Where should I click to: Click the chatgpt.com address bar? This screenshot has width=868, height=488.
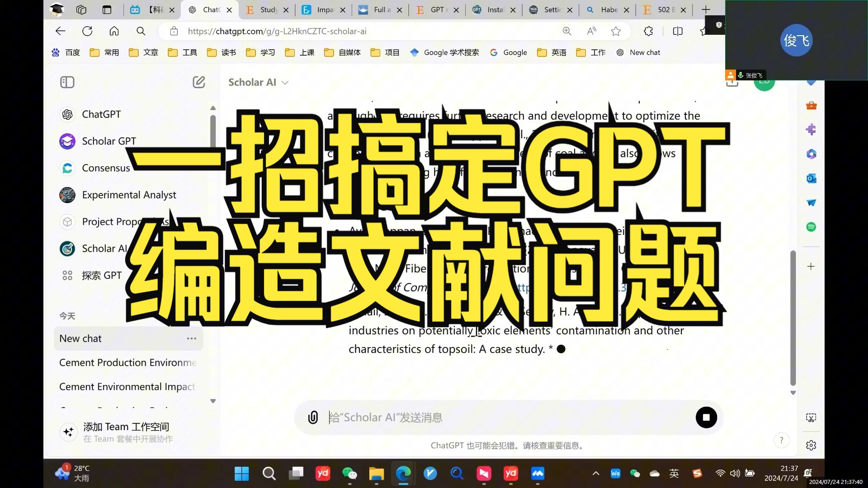[362, 31]
